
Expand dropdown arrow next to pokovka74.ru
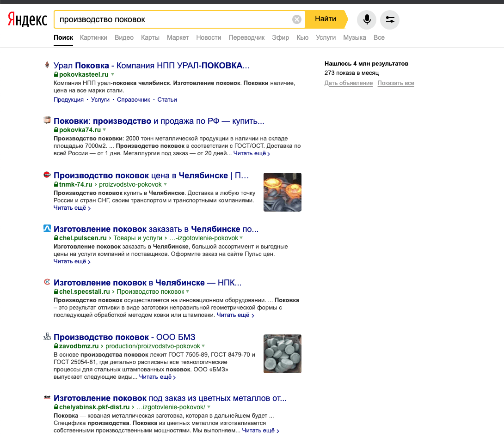104,130
